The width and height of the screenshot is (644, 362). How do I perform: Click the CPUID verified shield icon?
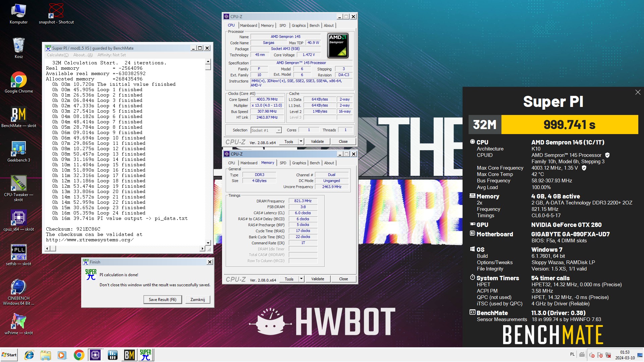click(x=607, y=155)
